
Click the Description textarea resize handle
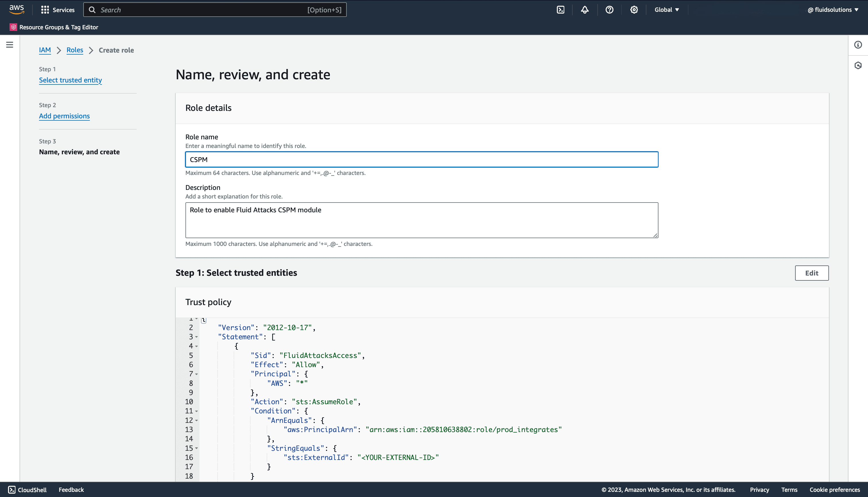tap(655, 235)
